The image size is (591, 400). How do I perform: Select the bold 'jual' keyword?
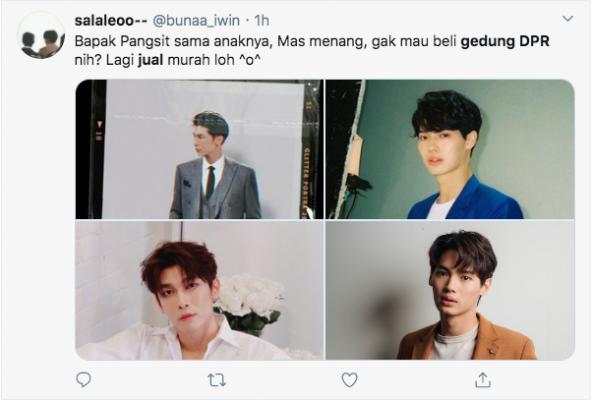[150, 60]
